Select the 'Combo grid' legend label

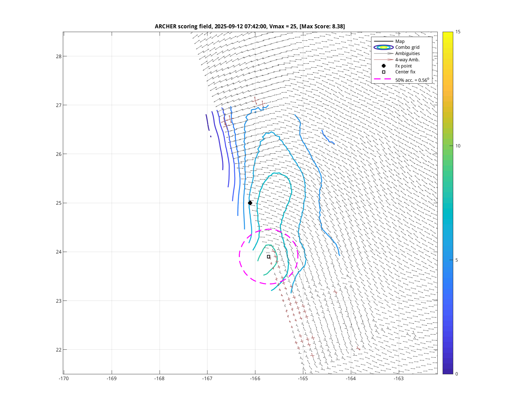point(407,47)
